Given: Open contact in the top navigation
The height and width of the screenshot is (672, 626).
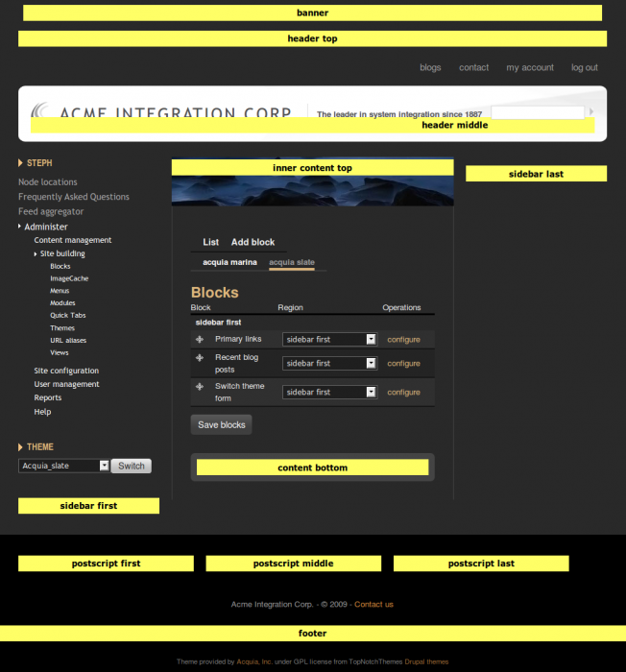Looking at the screenshot, I should pyautogui.click(x=473, y=68).
